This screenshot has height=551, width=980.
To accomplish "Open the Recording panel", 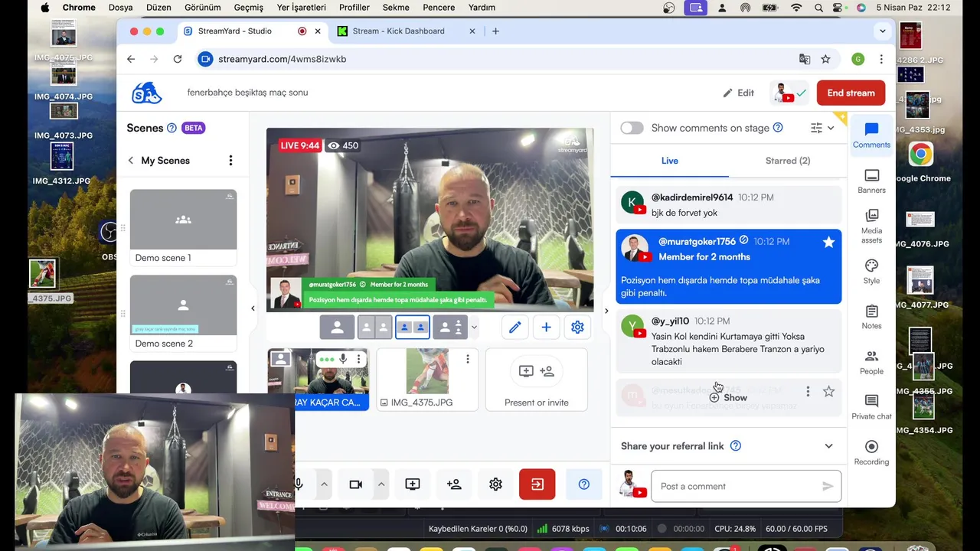I will pyautogui.click(x=871, y=453).
